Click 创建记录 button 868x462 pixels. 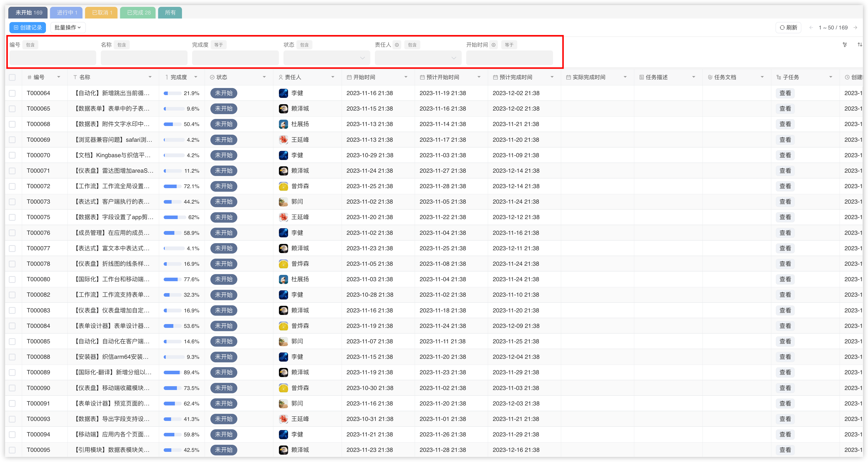[28, 28]
